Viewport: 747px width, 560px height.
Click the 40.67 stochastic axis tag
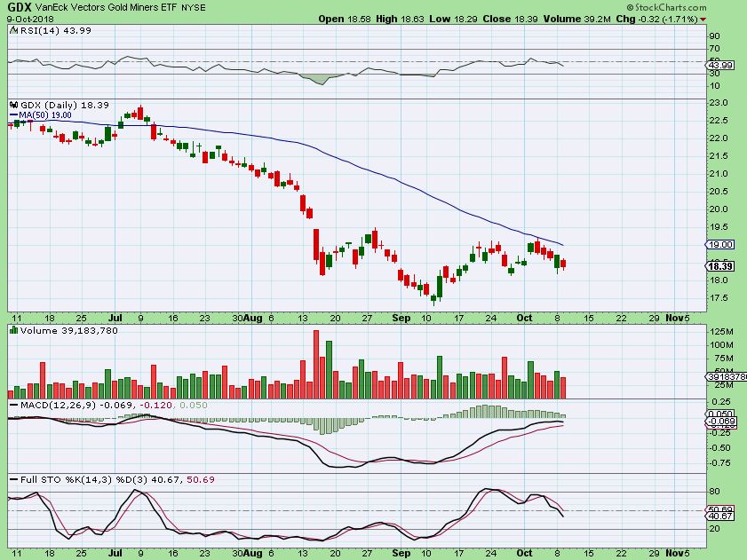(720, 517)
